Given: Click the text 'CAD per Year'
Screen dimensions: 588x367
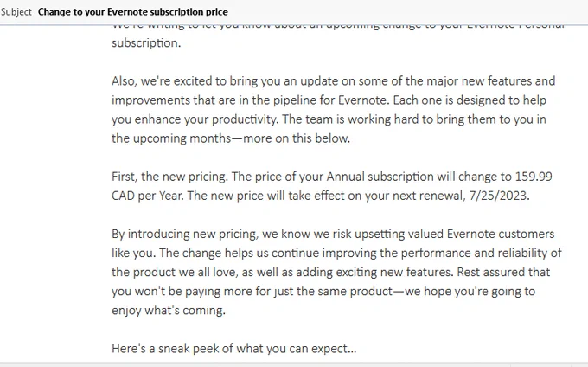Looking at the screenshot, I should coord(147,196).
